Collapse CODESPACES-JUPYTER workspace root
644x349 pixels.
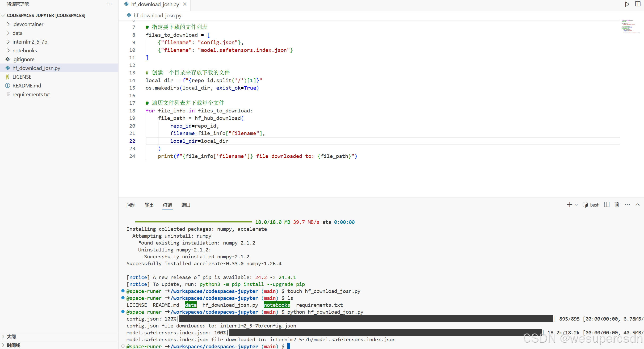pos(3,15)
